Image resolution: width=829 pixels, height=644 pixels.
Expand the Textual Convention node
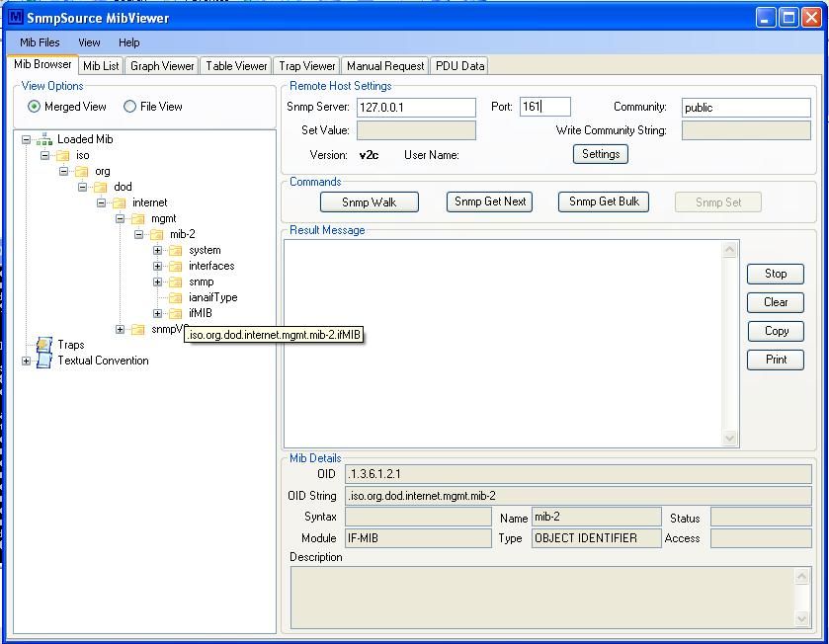(x=26, y=361)
